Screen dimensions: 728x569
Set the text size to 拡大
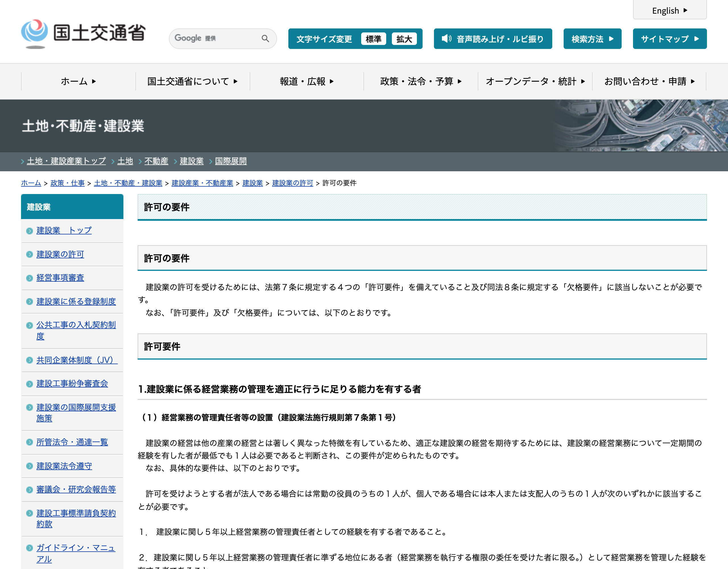click(404, 39)
